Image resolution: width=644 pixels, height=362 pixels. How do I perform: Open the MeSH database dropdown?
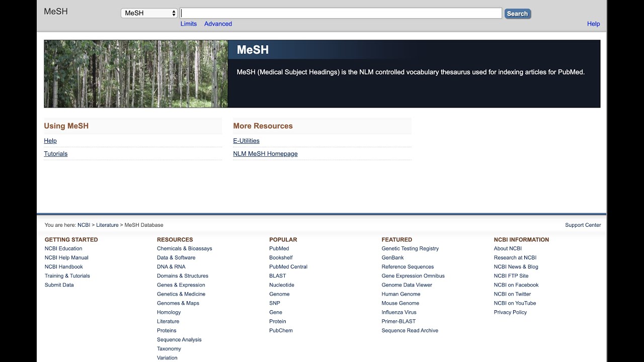[x=149, y=13]
